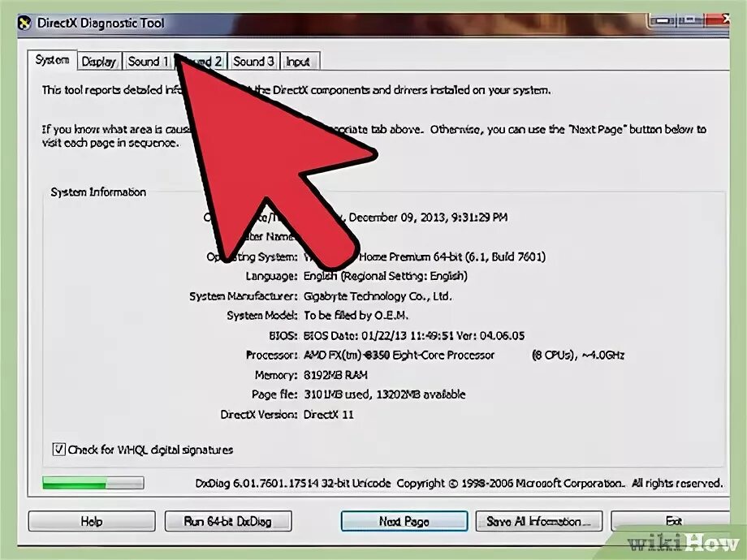This screenshot has width=747, height=560.
Task: Click the Language value English
Action: [x=386, y=276]
